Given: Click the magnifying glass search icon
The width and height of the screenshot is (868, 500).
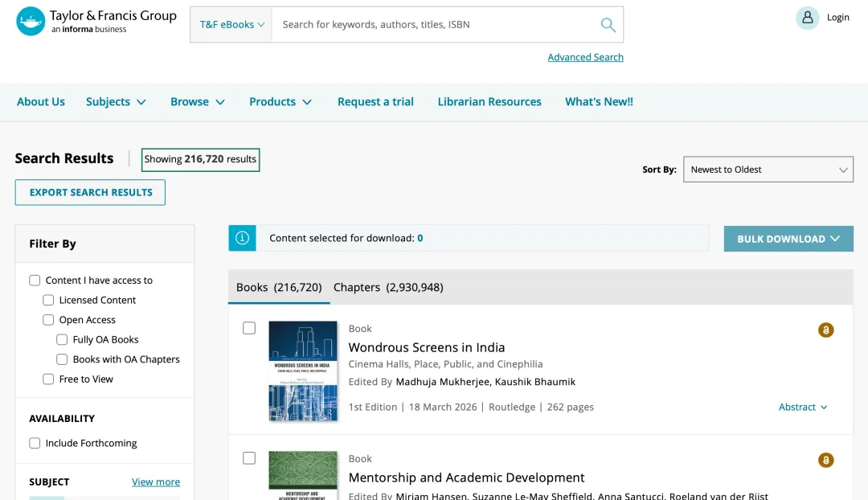Looking at the screenshot, I should tap(608, 25).
